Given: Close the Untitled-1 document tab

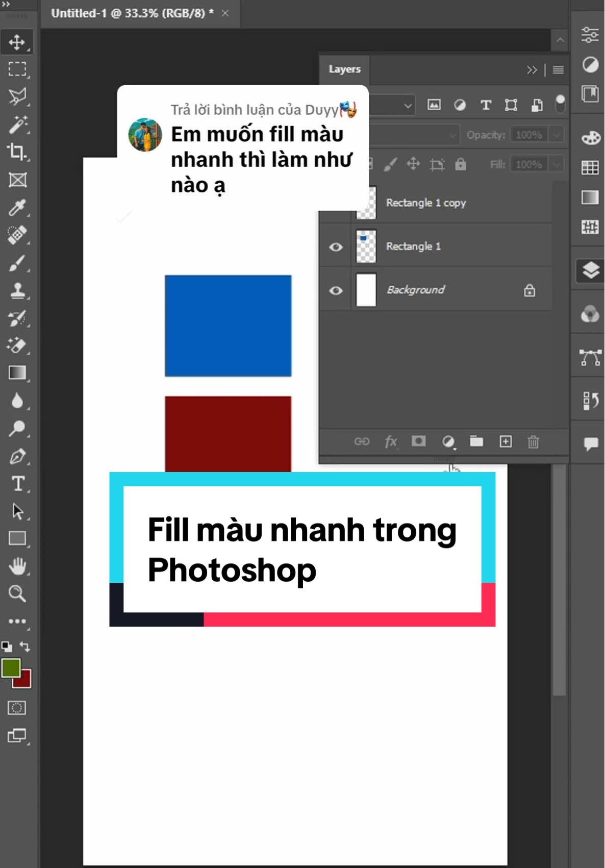Looking at the screenshot, I should tap(225, 13).
